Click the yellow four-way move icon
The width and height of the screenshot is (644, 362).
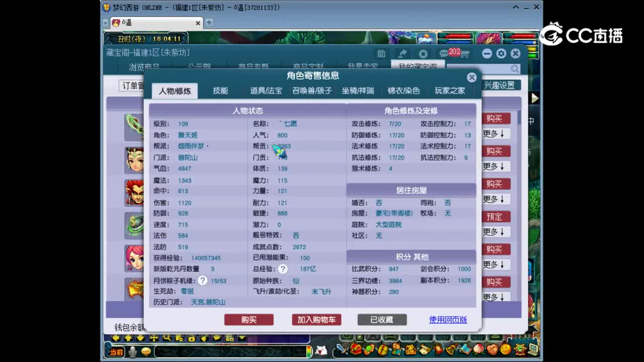click(x=154, y=338)
